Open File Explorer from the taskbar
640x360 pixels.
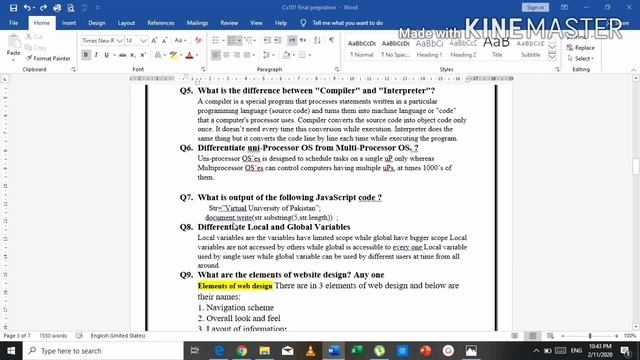265,351
